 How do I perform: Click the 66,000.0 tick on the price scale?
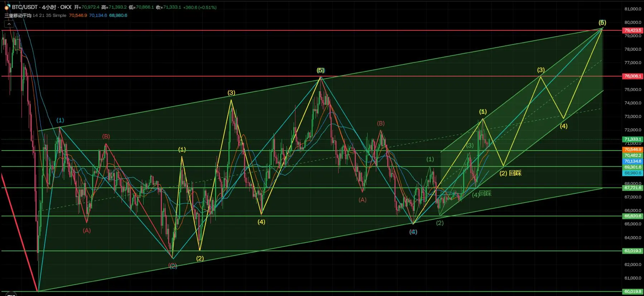click(633, 211)
